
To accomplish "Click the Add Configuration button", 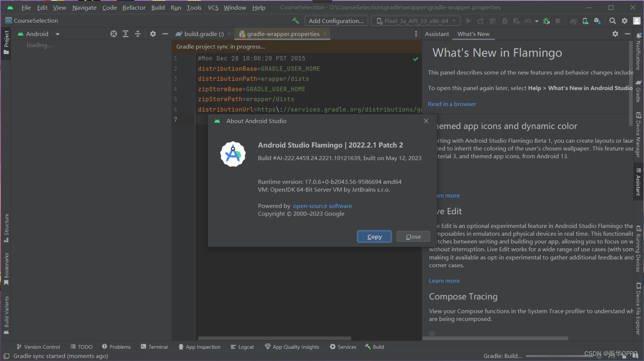I will tap(336, 21).
